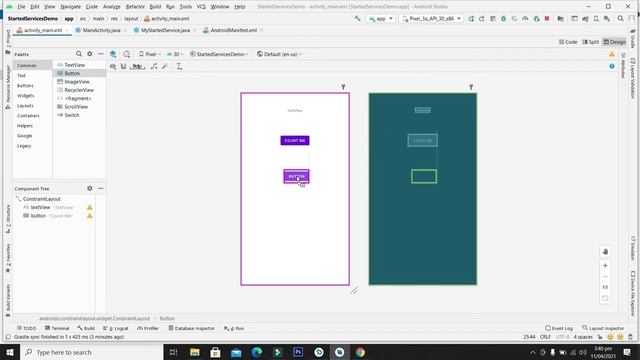Open File Explorer from the taskbar
The width and height of the screenshot is (640, 360).
click(195, 352)
